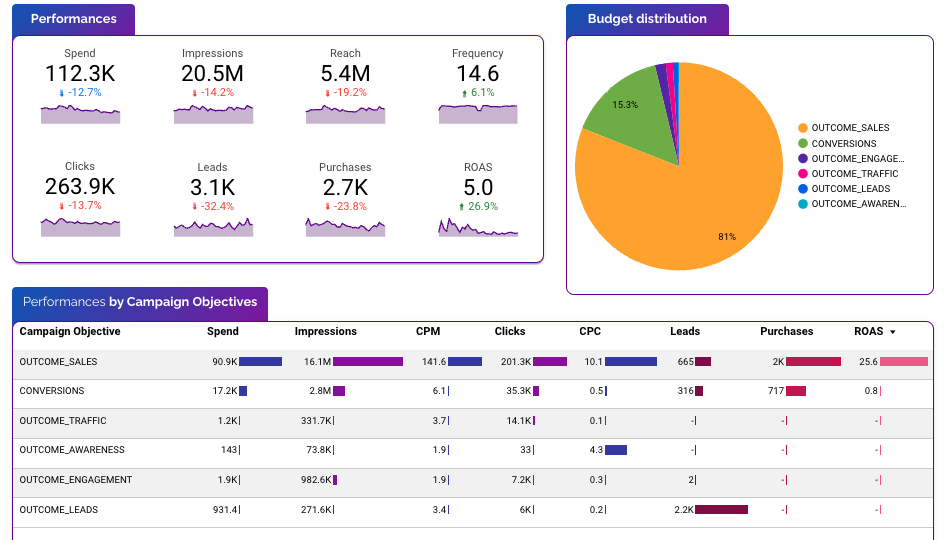Click the 15.3% green pie slice

click(x=618, y=108)
